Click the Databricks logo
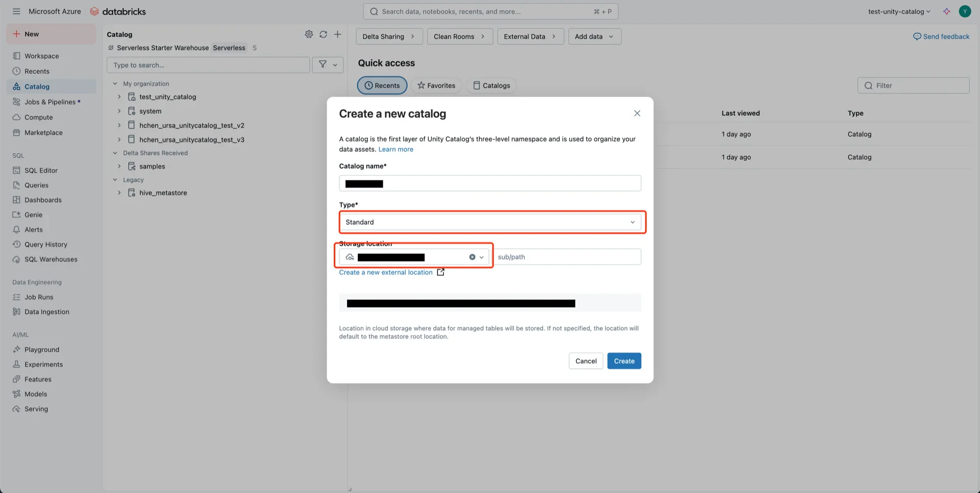The image size is (980, 493). coord(118,11)
